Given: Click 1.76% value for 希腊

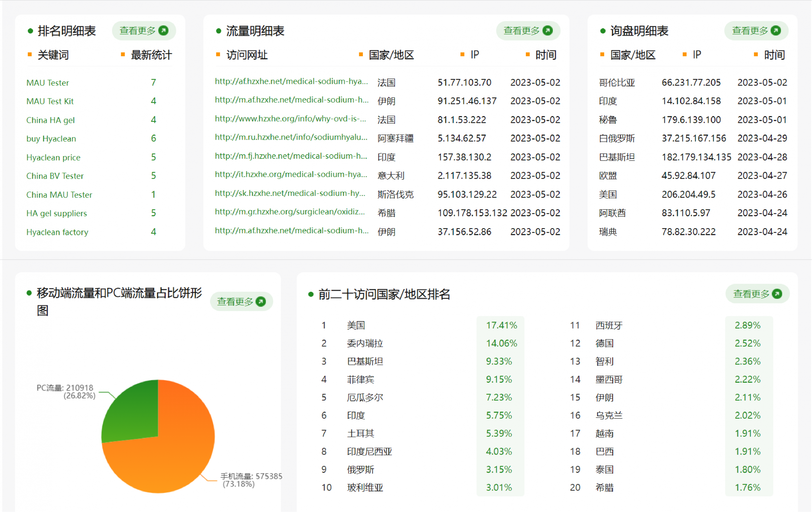Looking at the screenshot, I should [748, 488].
